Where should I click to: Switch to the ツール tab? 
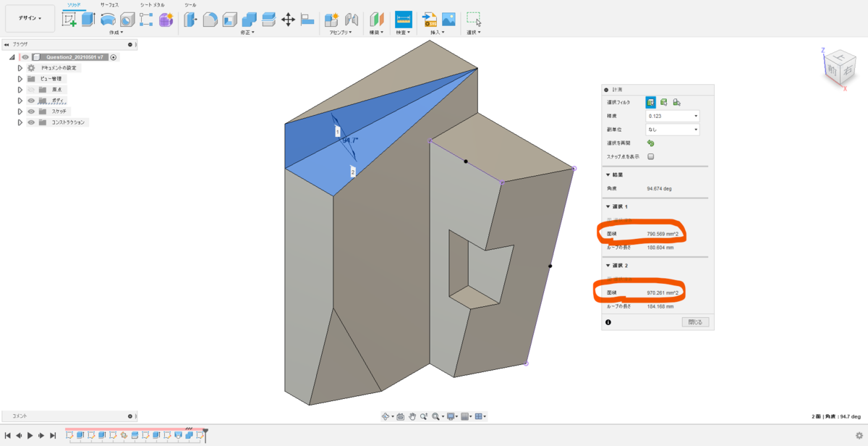click(190, 5)
